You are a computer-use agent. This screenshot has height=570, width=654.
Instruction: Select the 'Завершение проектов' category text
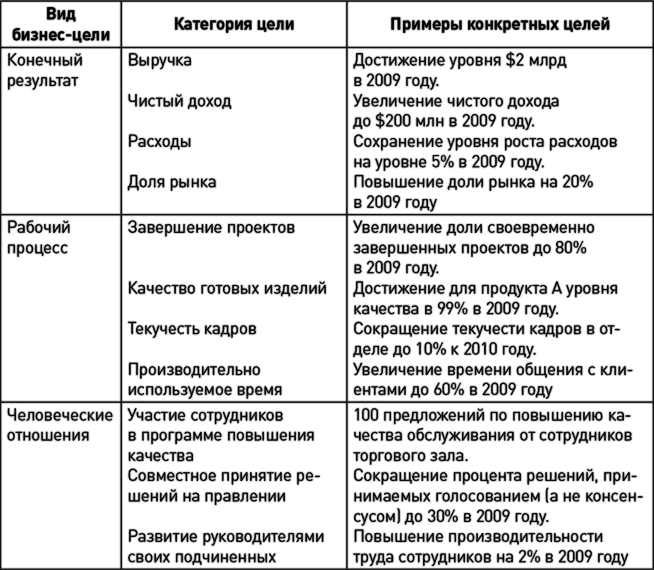click(x=211, y=228)
